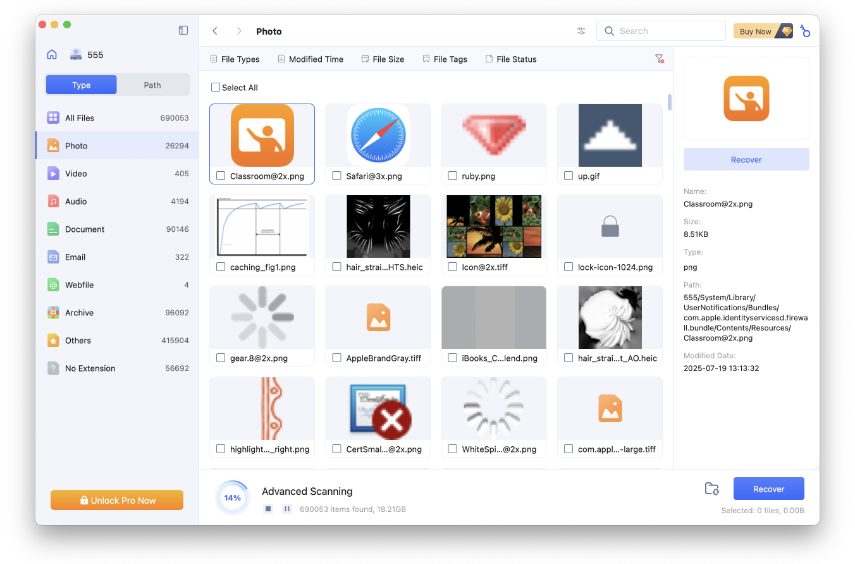Open the File Status filter dropdown
The width and height of the screenshot is (855, 564).
click(x=511, y=59)
